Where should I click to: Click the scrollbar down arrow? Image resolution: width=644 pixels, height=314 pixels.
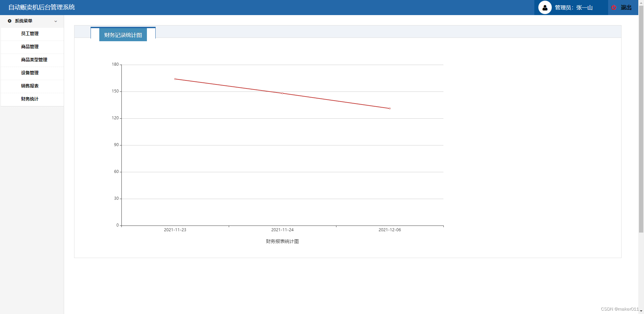point(641,311)
